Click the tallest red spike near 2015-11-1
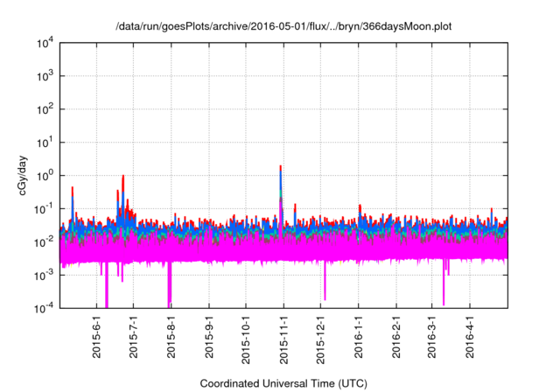Image resolution: width=560 pixels, height=392 pixels. click(x=280, y=168)
